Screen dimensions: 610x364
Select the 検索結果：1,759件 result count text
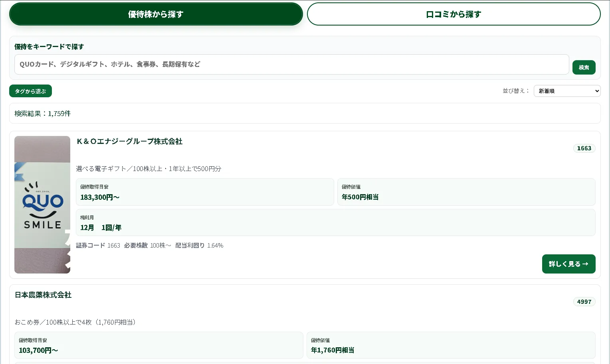click(43, 114)
